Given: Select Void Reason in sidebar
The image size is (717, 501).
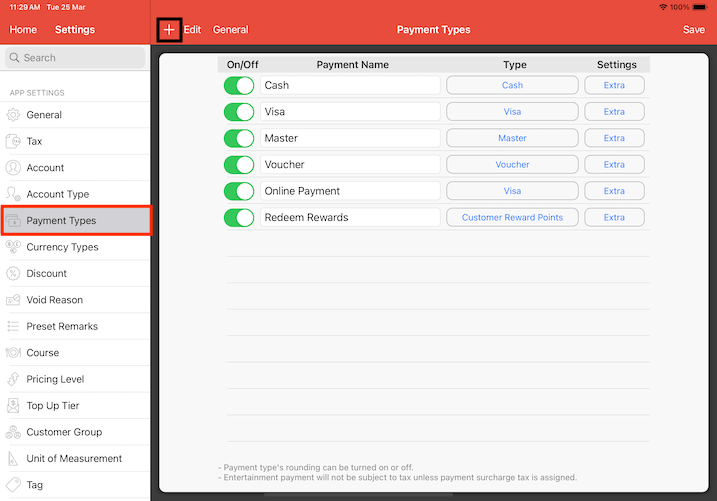Looking at the screenshot, I should coord(75,300).
